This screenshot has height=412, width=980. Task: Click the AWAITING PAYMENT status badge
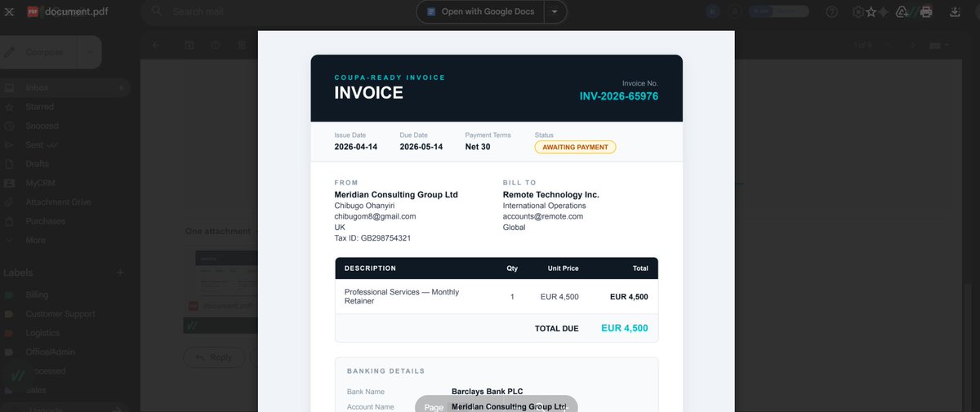click(576, 147)
